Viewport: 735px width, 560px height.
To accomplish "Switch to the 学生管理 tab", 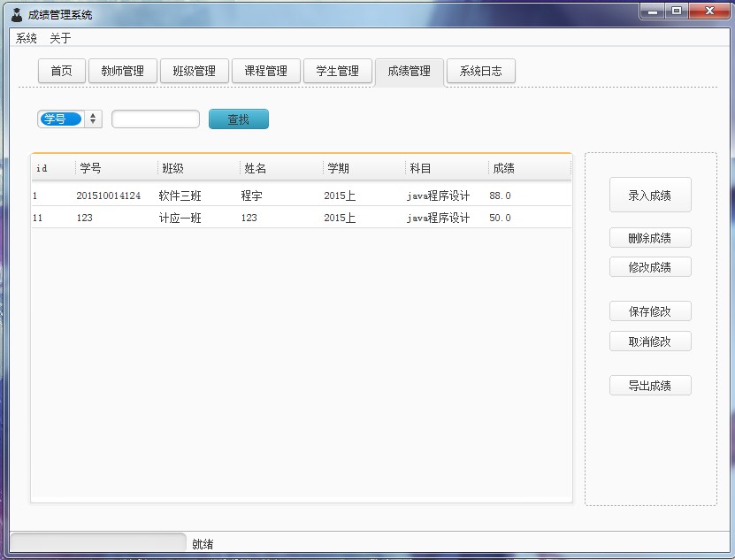I will tap(338, 71).
